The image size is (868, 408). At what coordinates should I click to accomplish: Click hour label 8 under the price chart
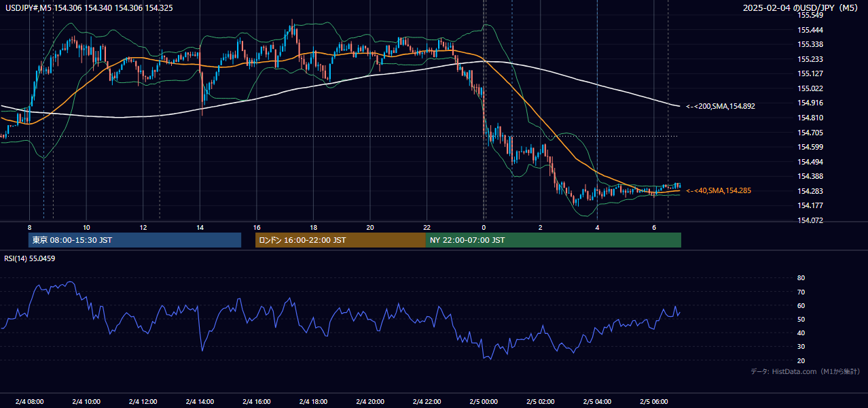(x=29, y=227)
